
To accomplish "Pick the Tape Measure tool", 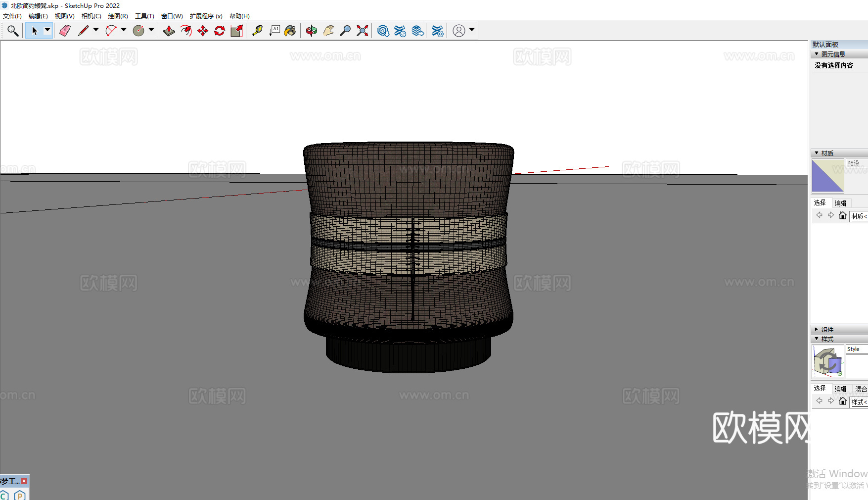I will pyautogui.click(x=257, y=31).
